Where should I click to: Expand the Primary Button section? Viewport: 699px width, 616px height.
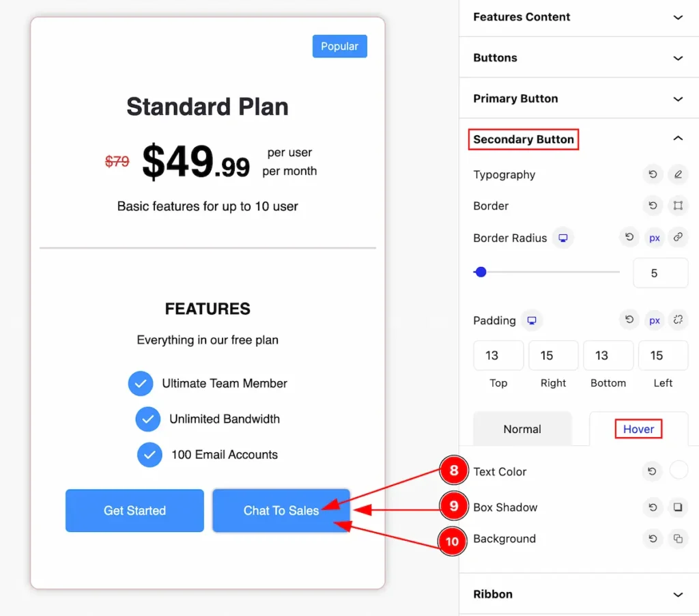coord(579,98)
